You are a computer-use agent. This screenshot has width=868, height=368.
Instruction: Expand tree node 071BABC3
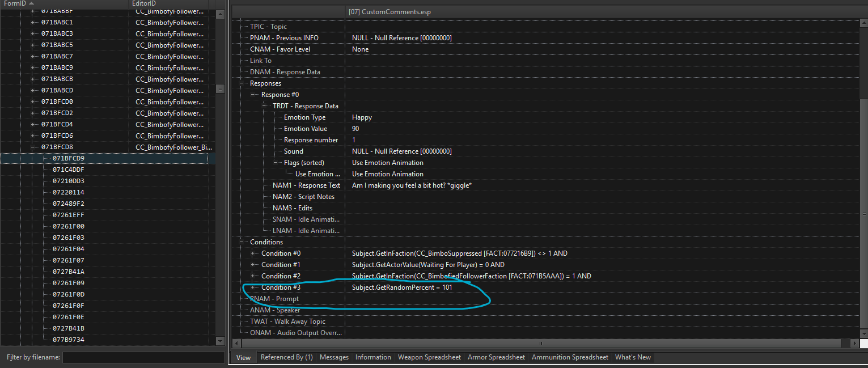(x=32, y=33)
